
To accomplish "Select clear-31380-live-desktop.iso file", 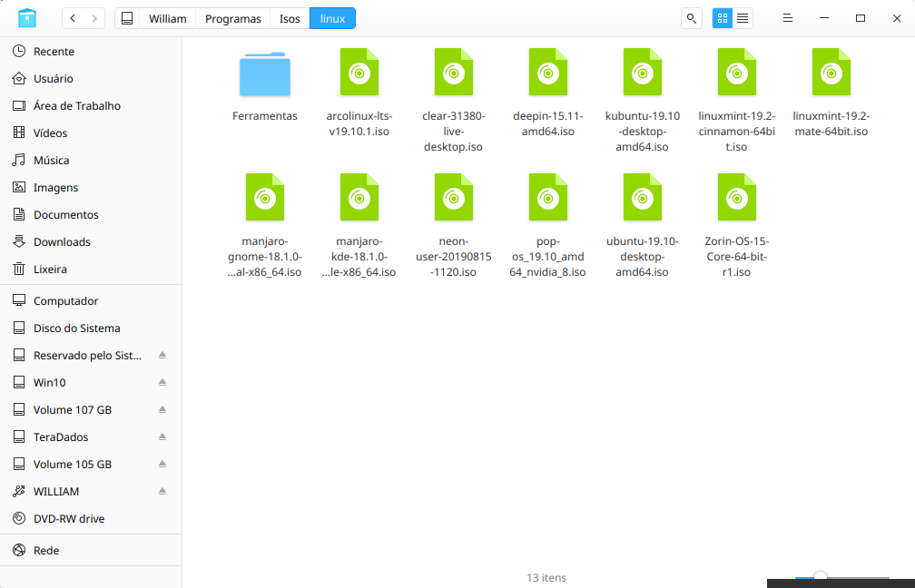I will click(454, 101).
